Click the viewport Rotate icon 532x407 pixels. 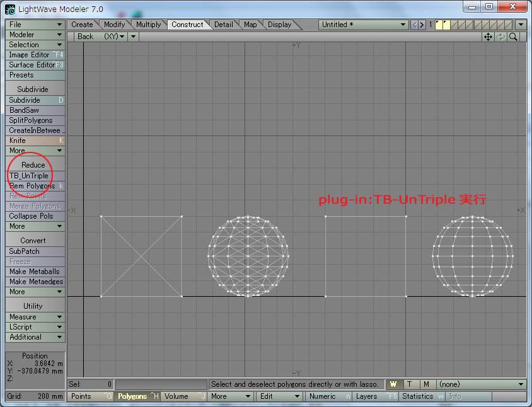500,37
